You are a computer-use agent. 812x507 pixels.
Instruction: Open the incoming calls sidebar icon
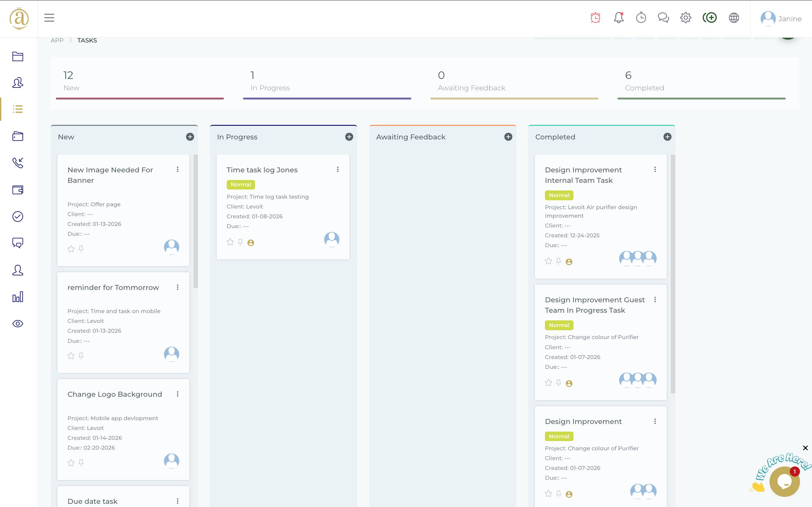(x=18, y=163)
